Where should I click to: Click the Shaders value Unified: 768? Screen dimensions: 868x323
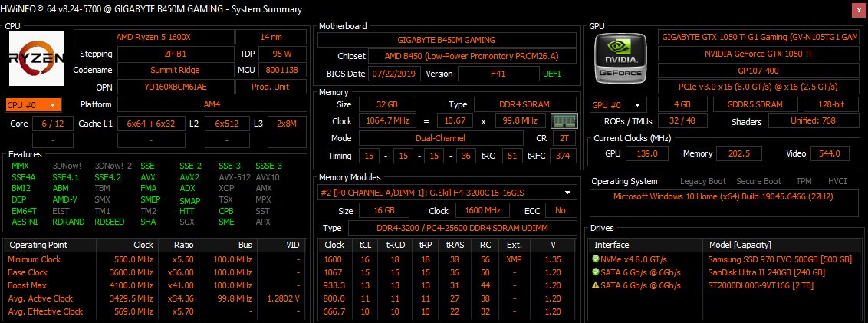coord(814,121)
